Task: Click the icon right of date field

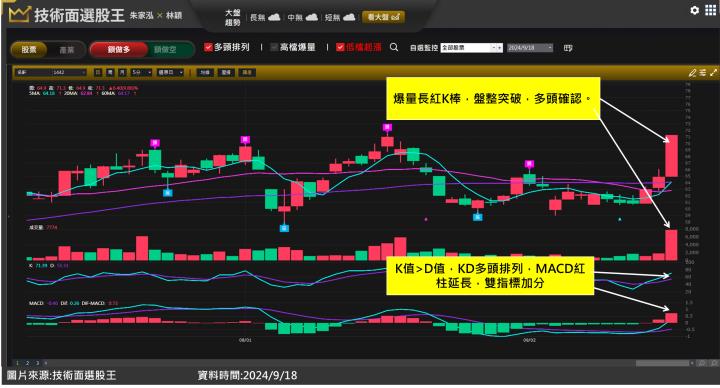Action: pyautogui.click(x=568, y=48)
